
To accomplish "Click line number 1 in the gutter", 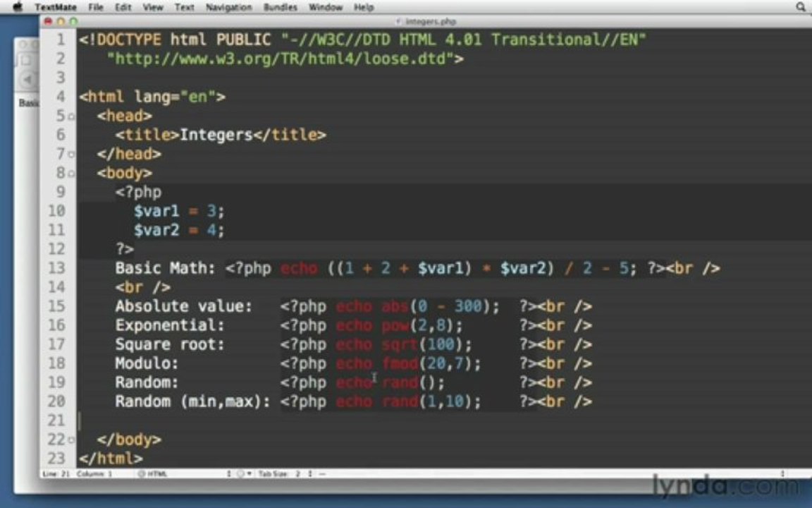I will (61, 40).
